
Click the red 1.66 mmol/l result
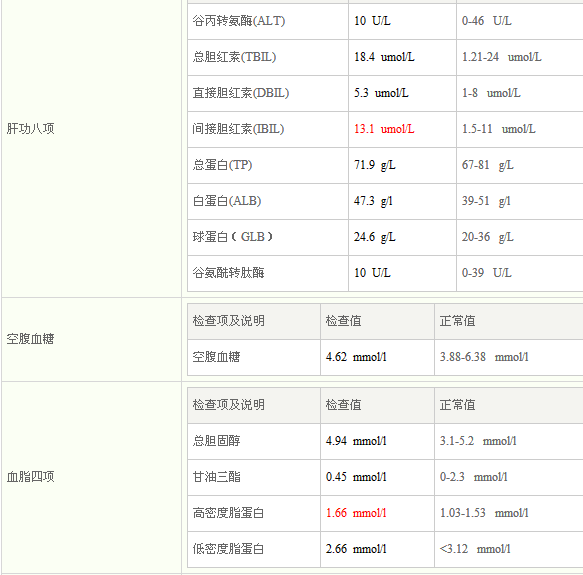pos(356,513)
